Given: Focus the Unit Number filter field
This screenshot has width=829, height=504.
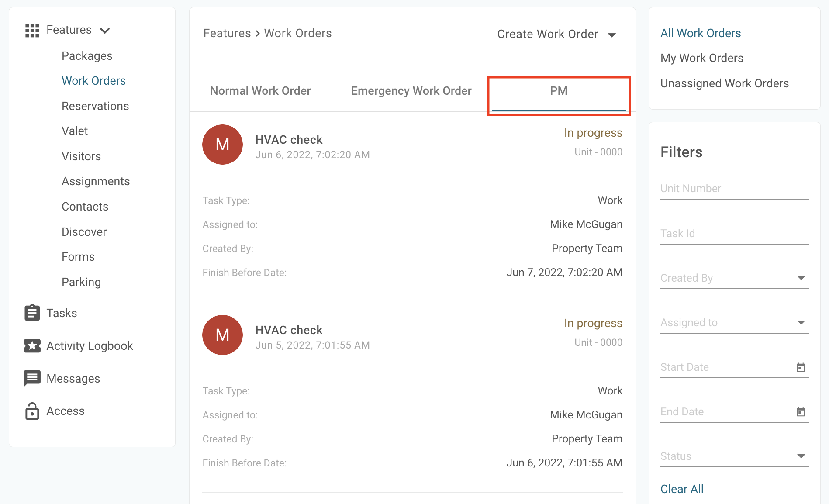Looking at the screenshot, I should coord(734,189).
